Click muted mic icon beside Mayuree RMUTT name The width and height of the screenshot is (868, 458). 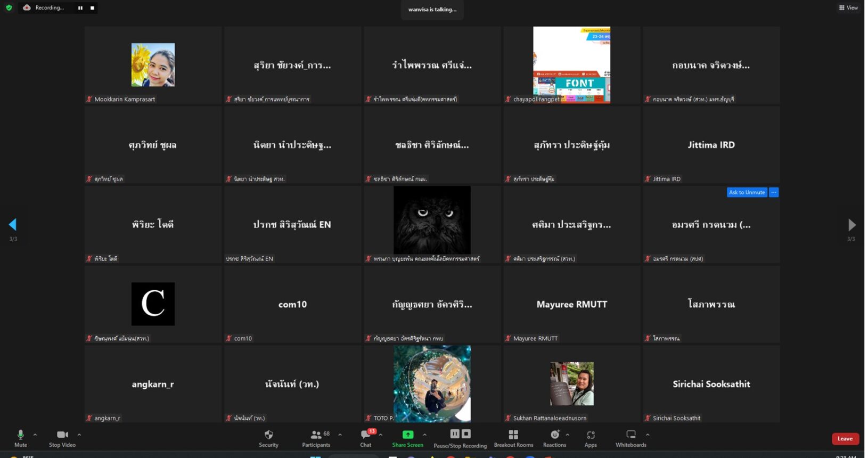pyautogui.click(x=508, y=338)
